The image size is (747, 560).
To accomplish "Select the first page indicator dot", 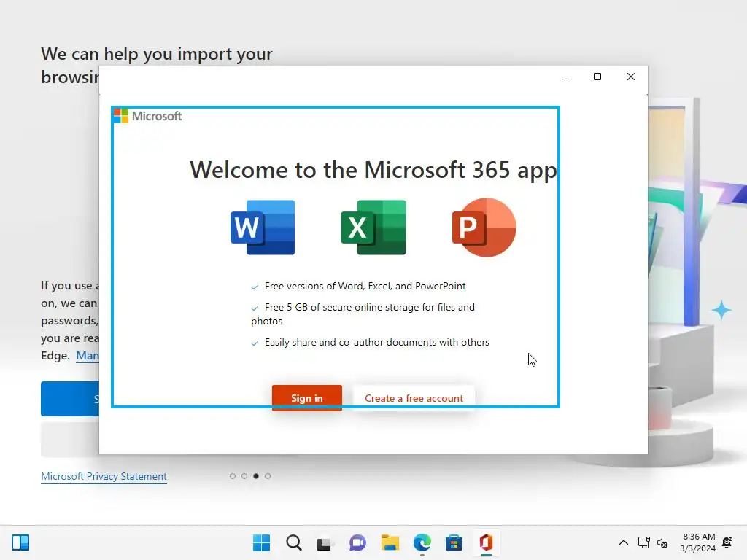I will [233, 475].
